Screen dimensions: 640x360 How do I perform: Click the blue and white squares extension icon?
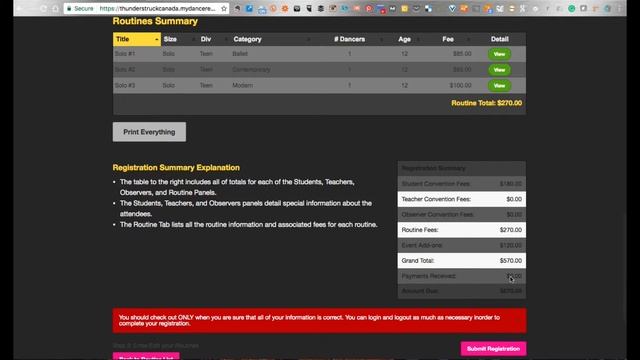pos(428,9)
